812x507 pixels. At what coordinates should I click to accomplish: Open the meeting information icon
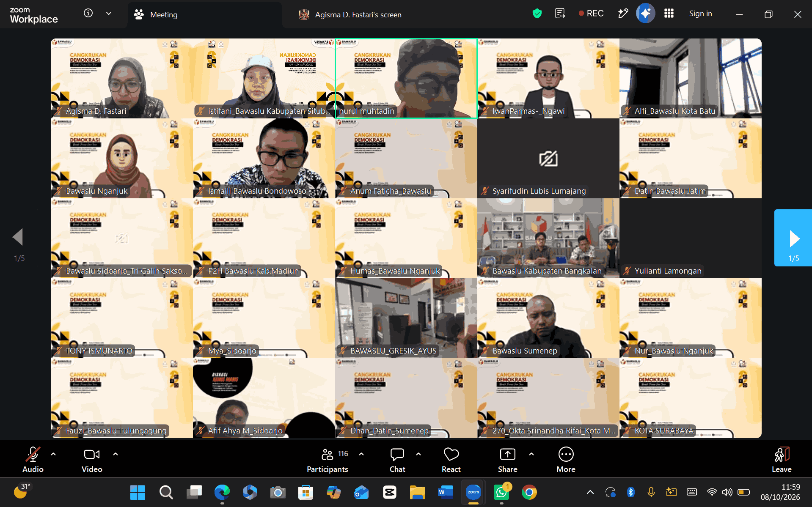[88, 13]
